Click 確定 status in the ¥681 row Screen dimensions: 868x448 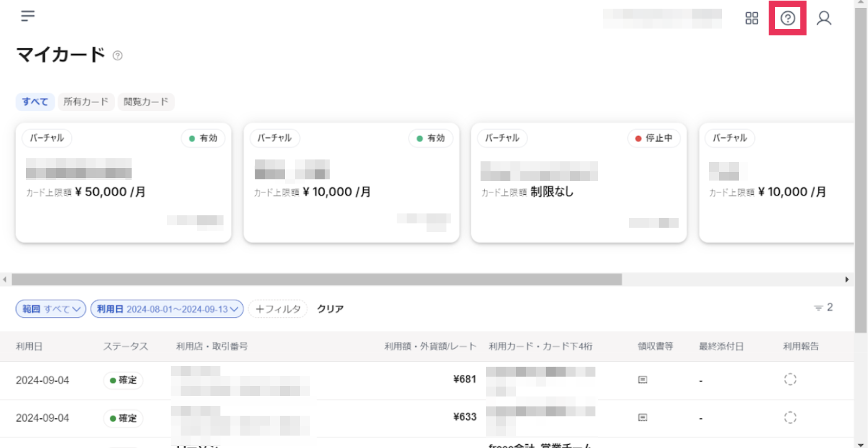[x=123, y=380]
